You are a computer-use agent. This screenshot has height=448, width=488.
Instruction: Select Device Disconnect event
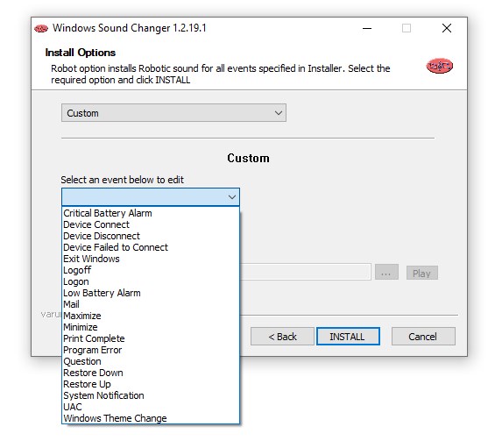pyautogui.click(x=151, y=236)
